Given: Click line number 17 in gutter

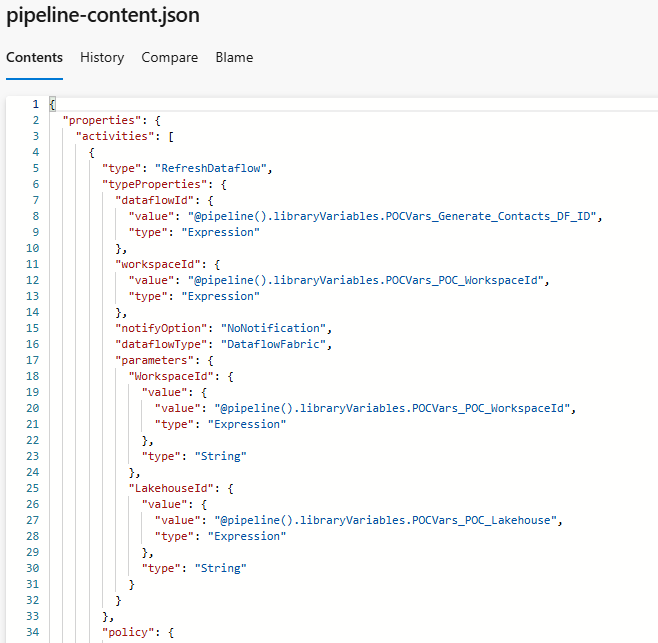Looking at the screenshot, I should 32,360.
